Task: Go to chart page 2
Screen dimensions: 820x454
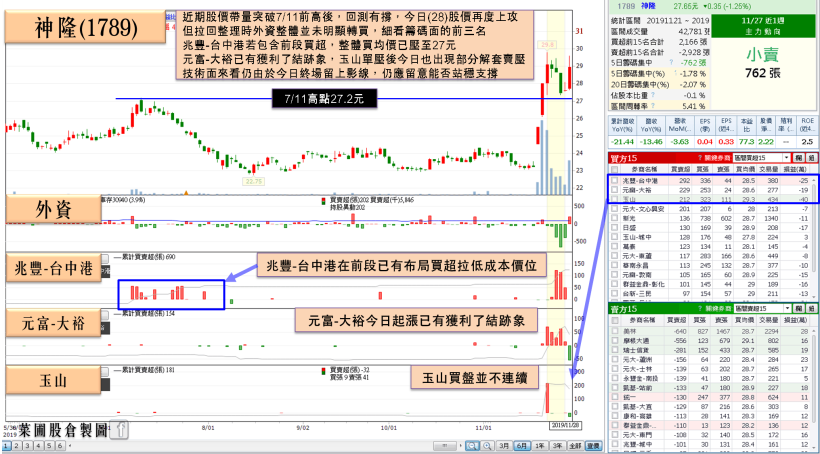Action: (x=17, y=446)
